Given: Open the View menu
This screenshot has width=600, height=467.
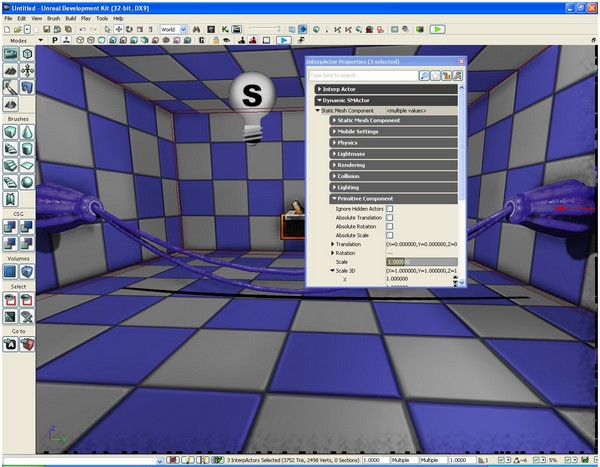Looking at the screenshot, I should pyautogui.click(x=37, y=18).
